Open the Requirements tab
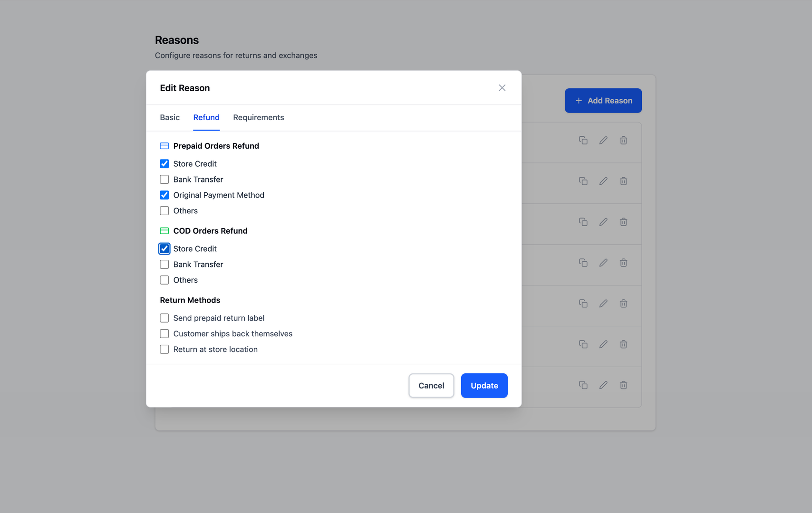 tap(258, 117)
